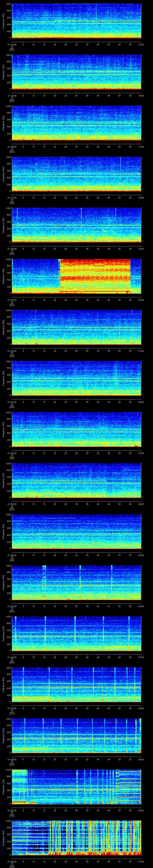Click the 27:00 end time label
Screen dimensions: 153x868
coord(141,657)
